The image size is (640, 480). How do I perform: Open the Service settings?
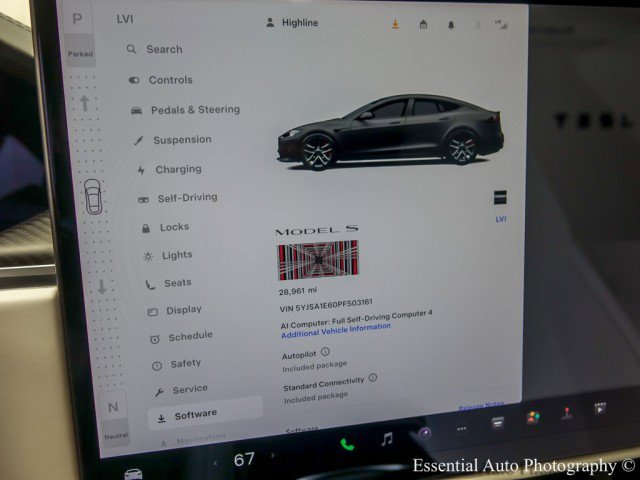click(181, 390)
